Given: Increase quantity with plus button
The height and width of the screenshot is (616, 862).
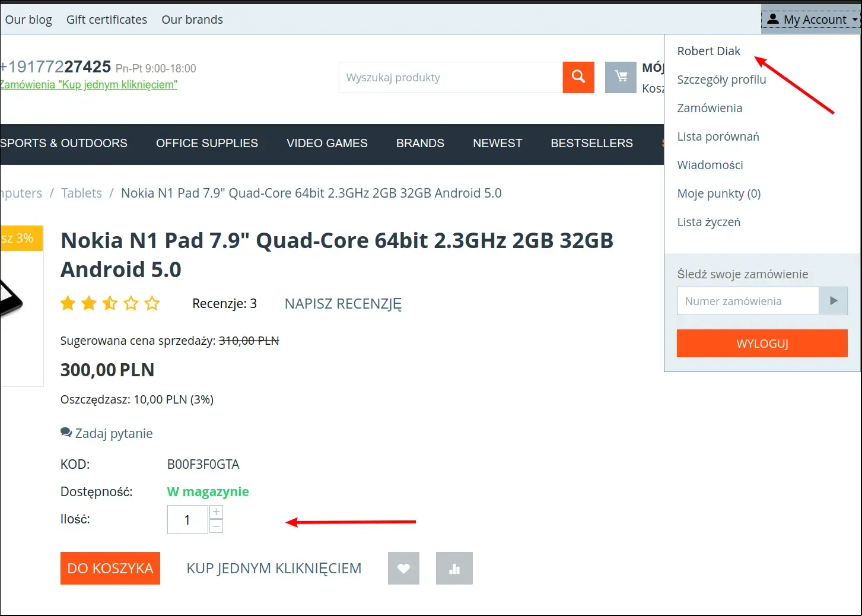Looking at the screenshot, I should (x=217, y=512).
